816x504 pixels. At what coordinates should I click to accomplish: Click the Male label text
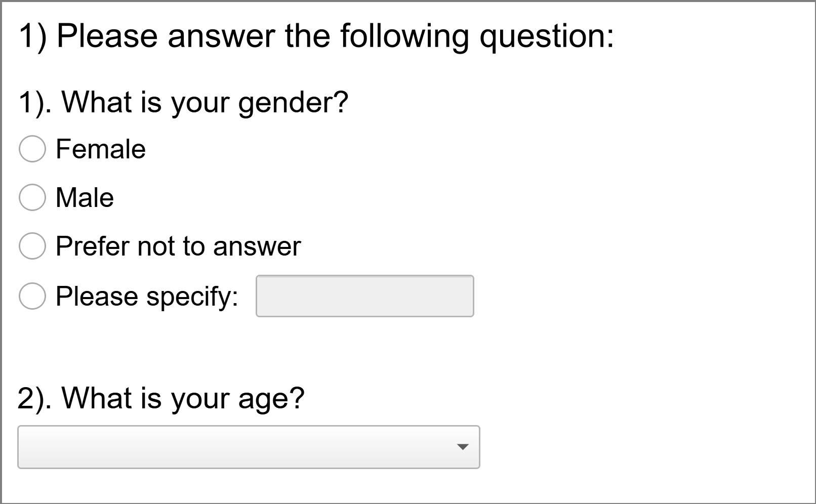click(85, 197)
